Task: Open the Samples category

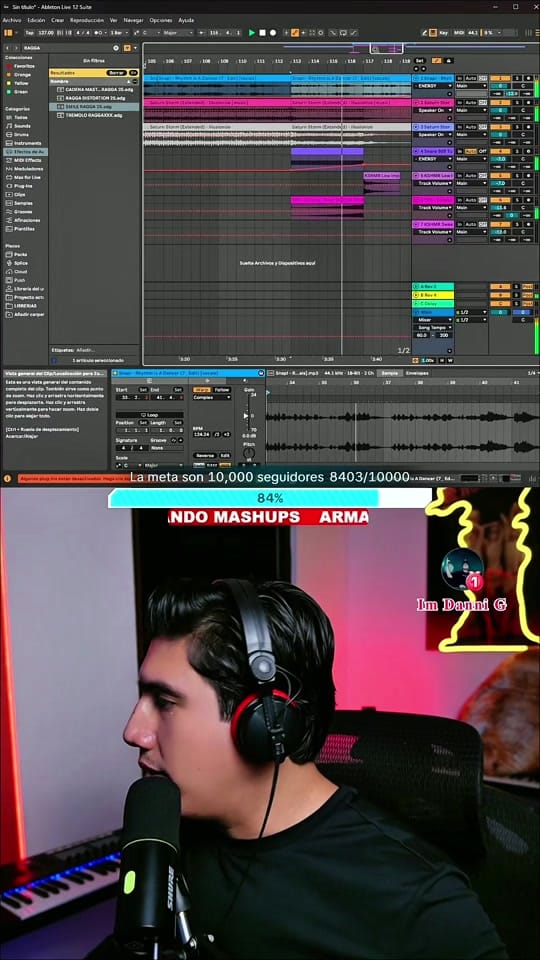Action: click(23, 203)
